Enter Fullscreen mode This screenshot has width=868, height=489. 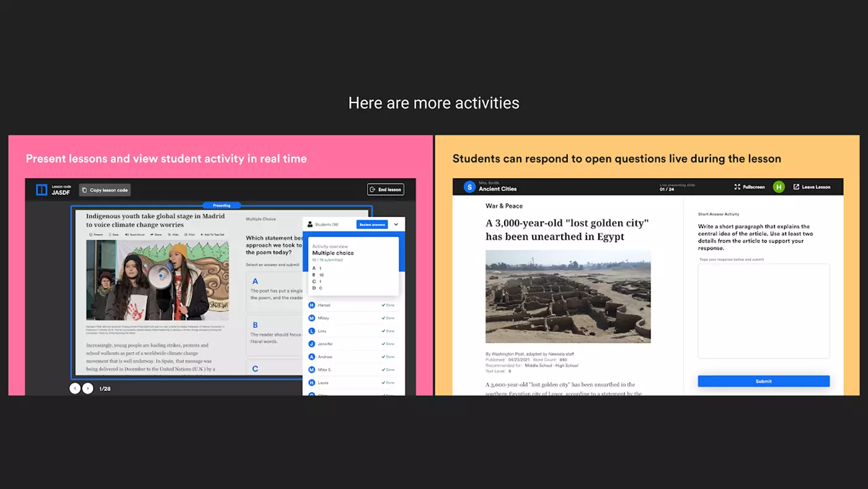750,187
